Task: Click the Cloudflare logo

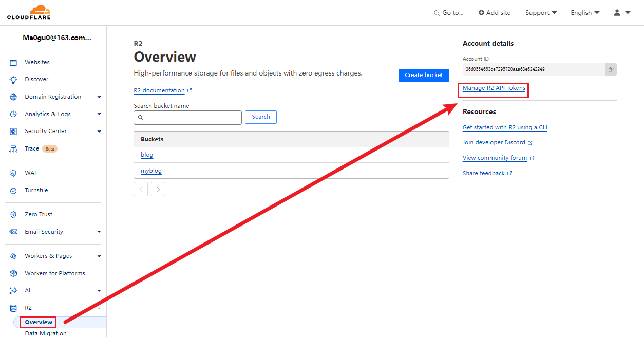Action: click(29, 12)
